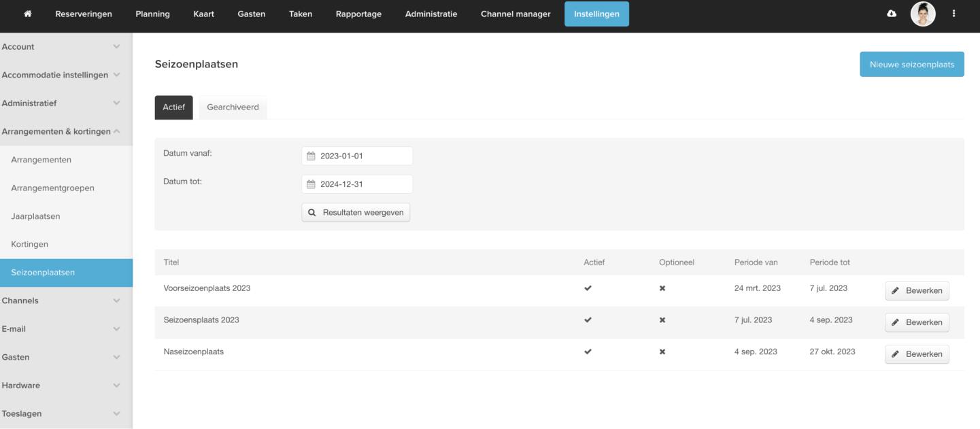980x429 pixels.
Task: Open the three-dot more options menu
Action: (953, 14)
